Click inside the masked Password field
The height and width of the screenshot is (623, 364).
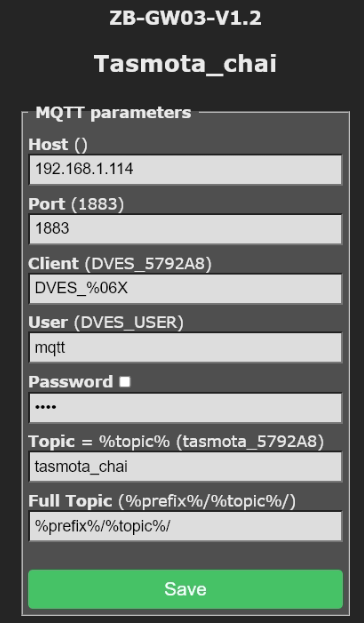[x=185, y=408]
